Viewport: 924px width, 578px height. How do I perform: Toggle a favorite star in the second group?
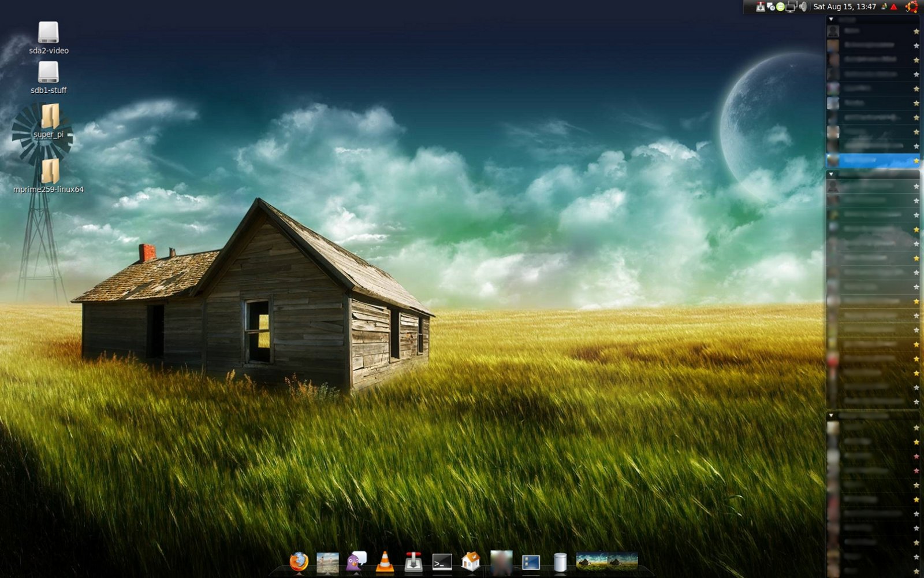pos(916,187)
